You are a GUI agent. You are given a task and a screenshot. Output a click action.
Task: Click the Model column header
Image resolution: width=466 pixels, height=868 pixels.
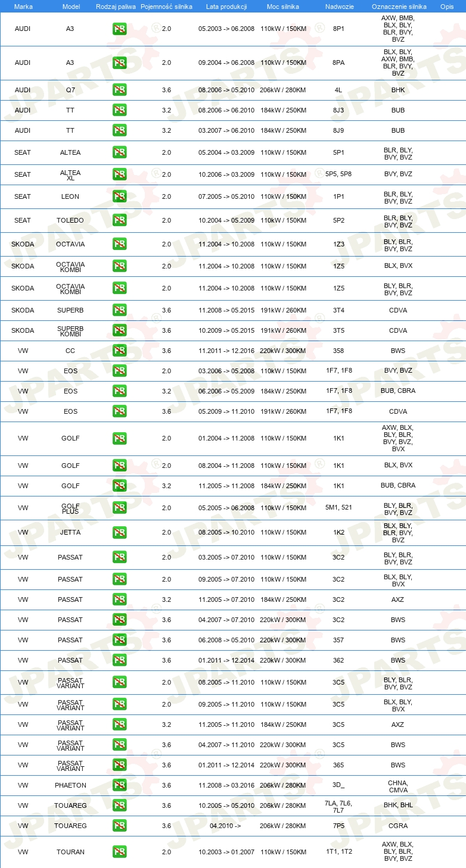[x=71, y=6]
